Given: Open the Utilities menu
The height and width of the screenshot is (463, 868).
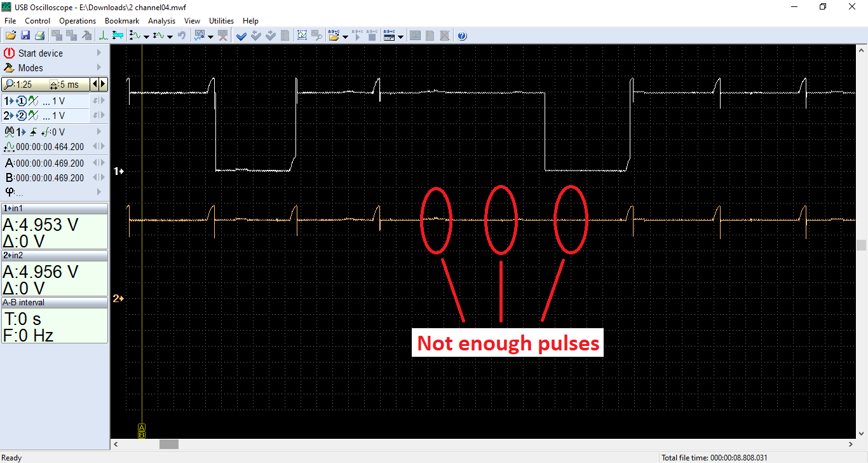Looking at the screenshot, I should point(221,20).
